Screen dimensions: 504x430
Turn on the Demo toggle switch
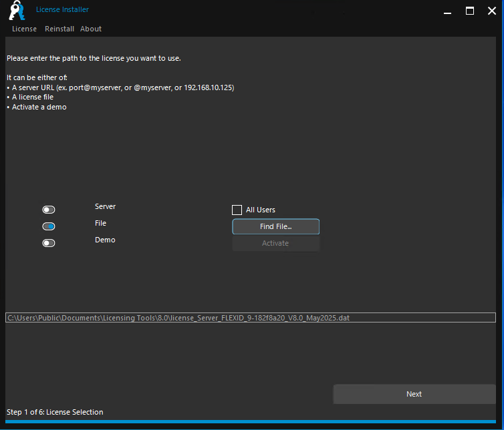(48, 243)
